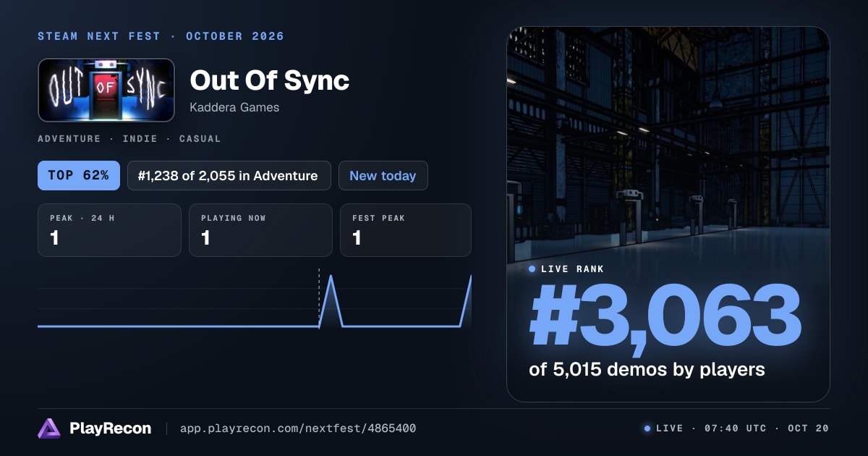Click the TOP 62% badge
868x456 pixels.
[x=79, y=175]
